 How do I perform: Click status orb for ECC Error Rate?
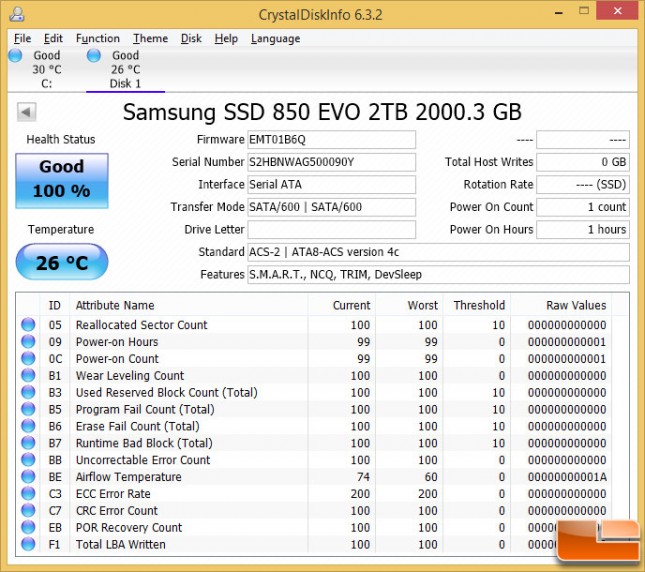click(x=28, y=493)
